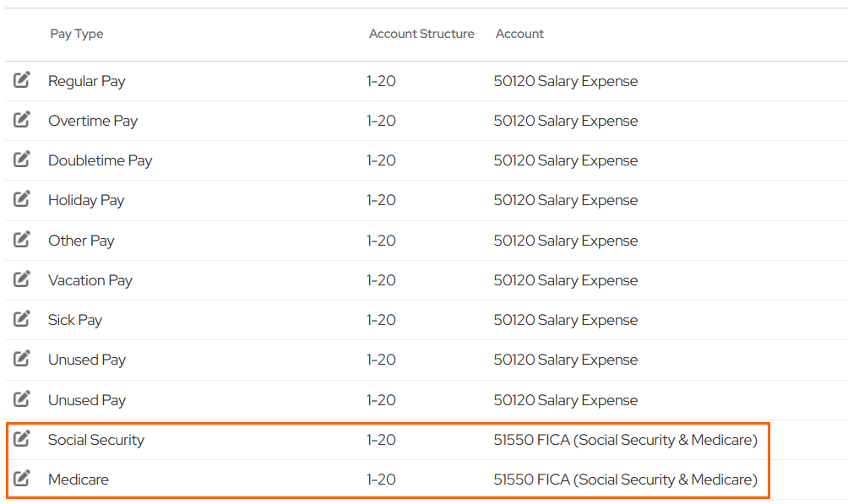Open the Sick Pay edit icon
The width and height of the screenshot is (848, 504).
pos(22,319)
